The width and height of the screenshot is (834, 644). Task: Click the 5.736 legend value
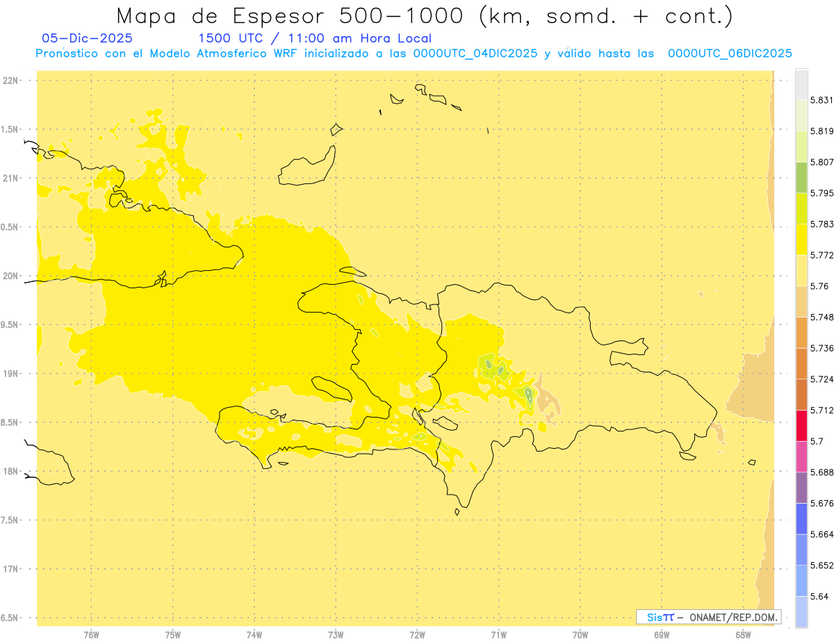pyautogui.click(x=821, y=348)
